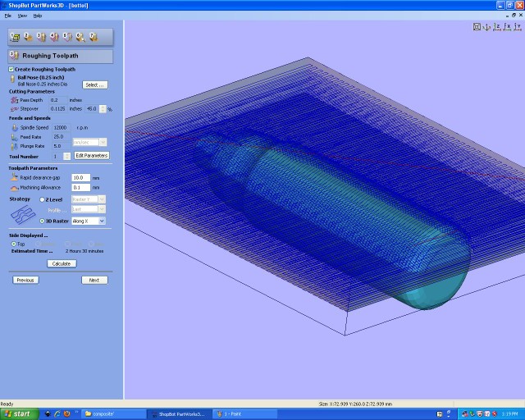Open the File menu

8,16
